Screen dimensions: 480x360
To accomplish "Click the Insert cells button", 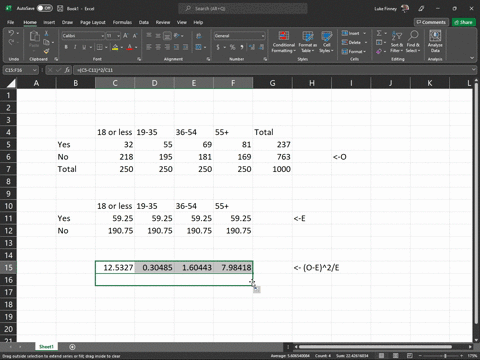I will click(354, 33).
